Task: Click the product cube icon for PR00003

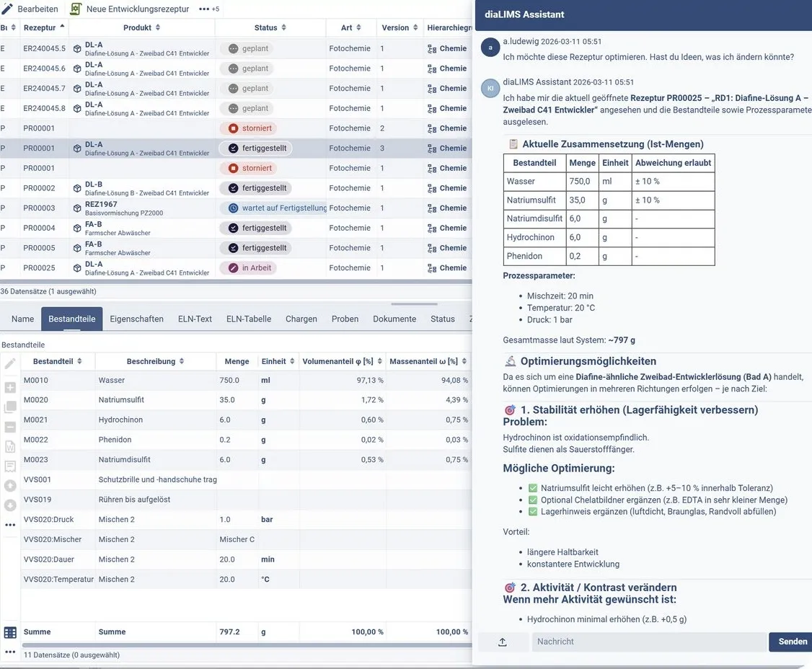Action: (77, 208)
